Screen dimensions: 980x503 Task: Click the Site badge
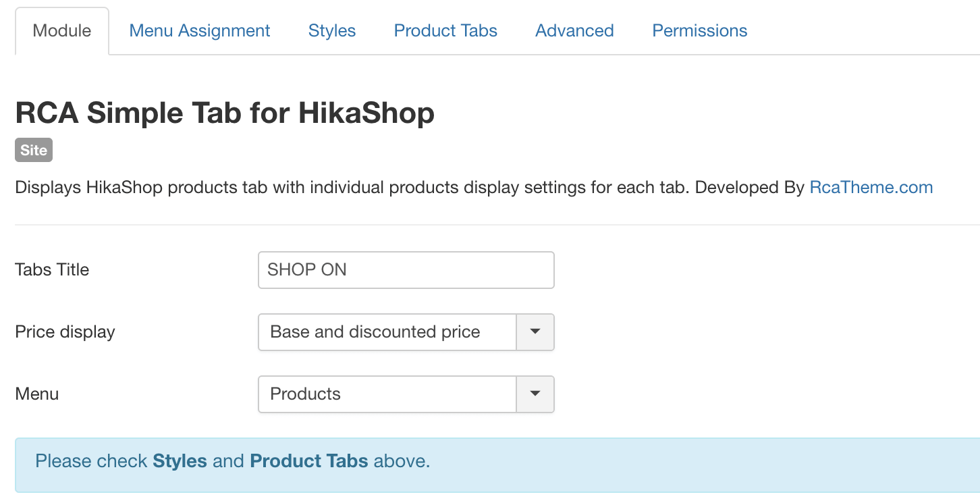(34, 150)
